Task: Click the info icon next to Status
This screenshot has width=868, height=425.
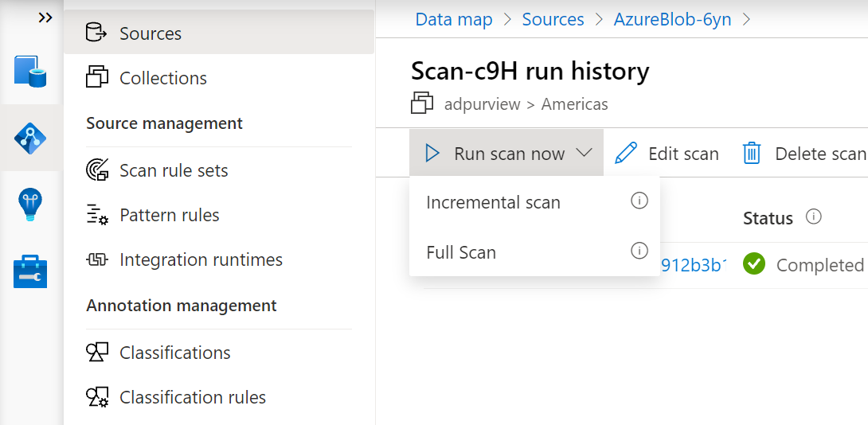Action: click(x=813, y=216)
